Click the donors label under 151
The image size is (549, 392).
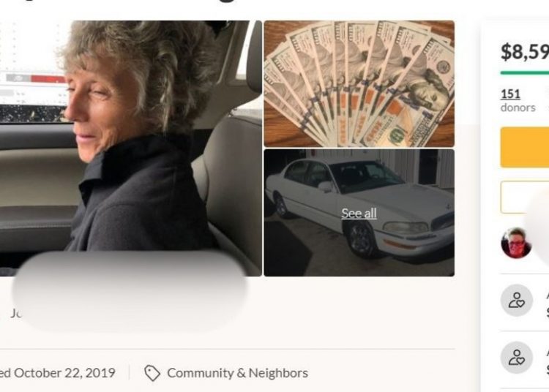[518, 108]
